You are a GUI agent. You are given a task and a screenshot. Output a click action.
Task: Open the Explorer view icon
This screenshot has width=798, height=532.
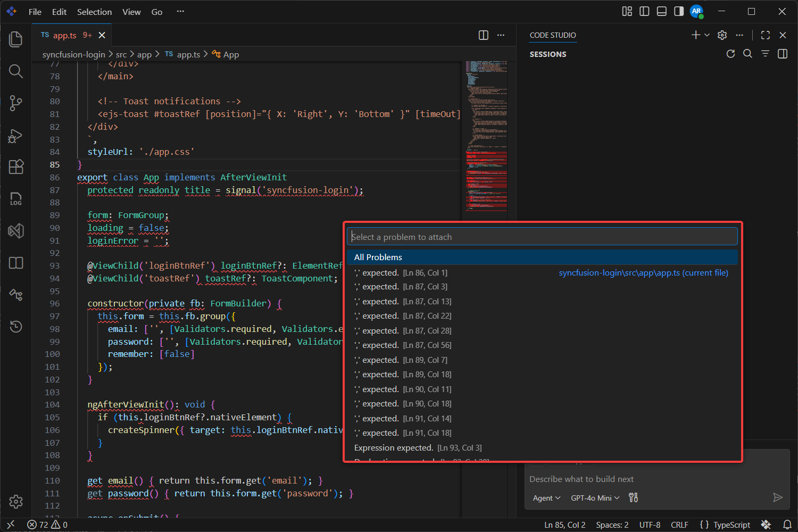point(16,39)
